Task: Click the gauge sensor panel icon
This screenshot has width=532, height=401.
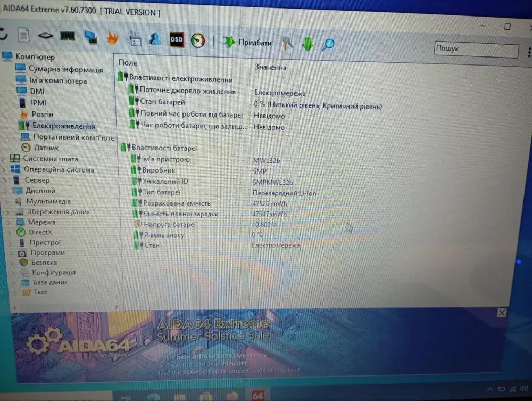Action: tap(198, 41)
